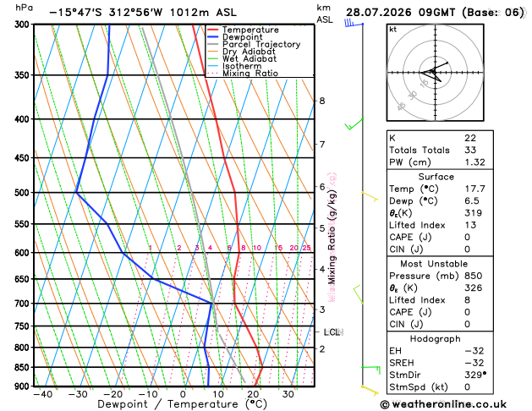
Task: Click the '8' km altitude label
Action: [321, 101]
